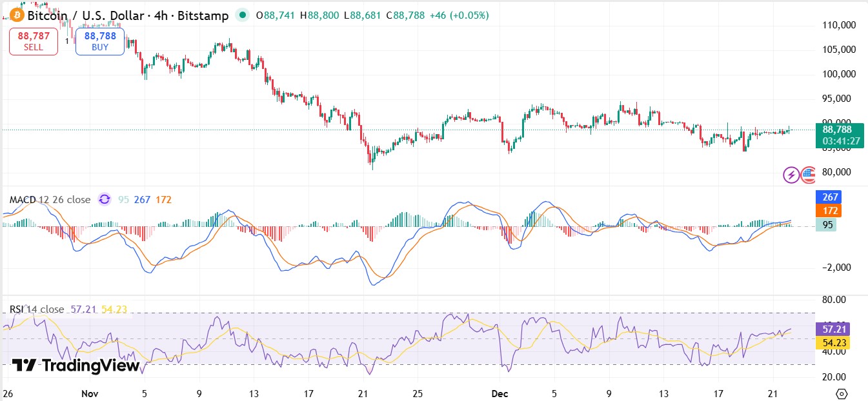Toggle the blue MACD value label 267
The height and width of the screenshot is (401, 868).
(828, 197)
